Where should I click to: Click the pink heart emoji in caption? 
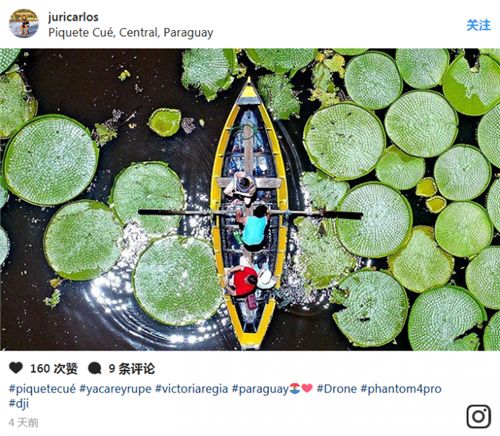coord(307,388)
